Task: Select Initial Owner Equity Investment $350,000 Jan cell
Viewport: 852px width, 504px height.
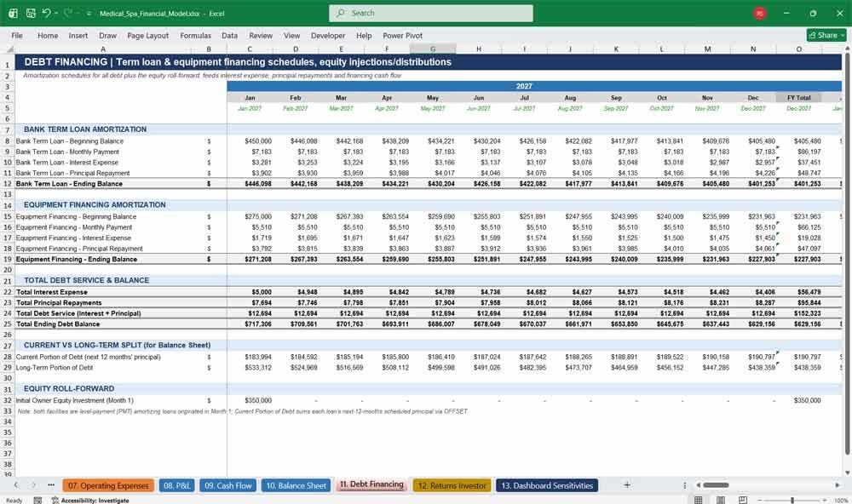Action: (x=258, y=400)
